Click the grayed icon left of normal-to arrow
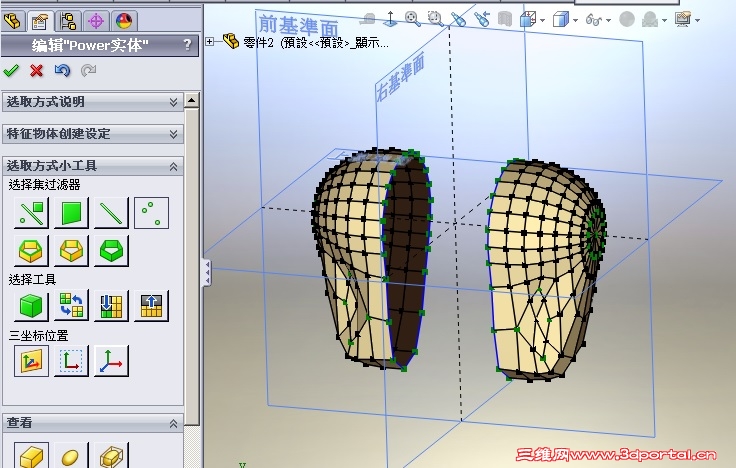 click(368, 19)
